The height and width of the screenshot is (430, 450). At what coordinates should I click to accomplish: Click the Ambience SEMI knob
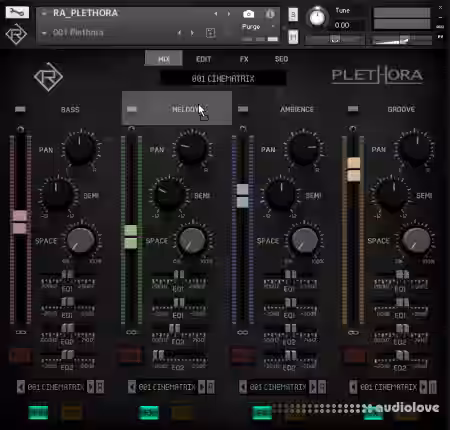281,194
